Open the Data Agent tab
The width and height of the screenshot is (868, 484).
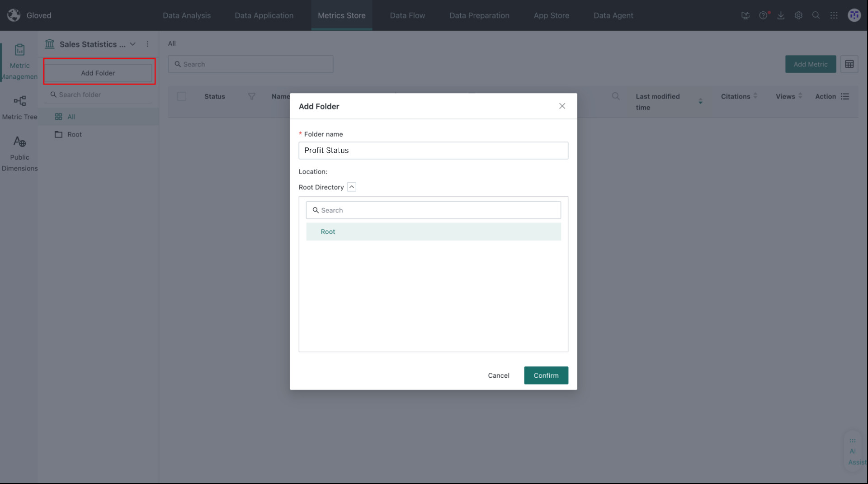click(613, 15)
